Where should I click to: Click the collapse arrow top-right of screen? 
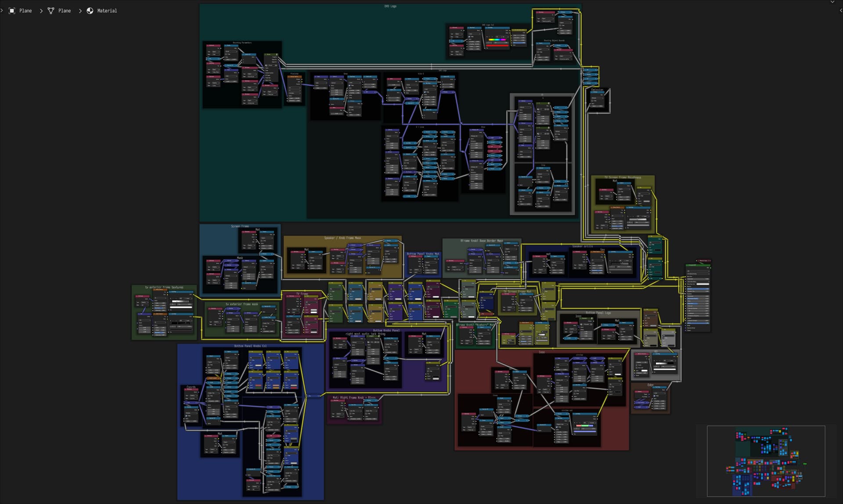[x=841, y=10]
